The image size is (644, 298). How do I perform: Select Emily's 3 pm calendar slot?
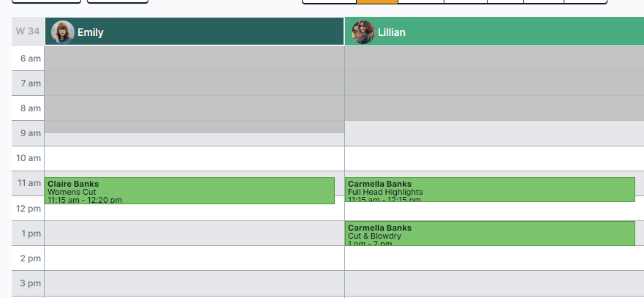(194, 283)
